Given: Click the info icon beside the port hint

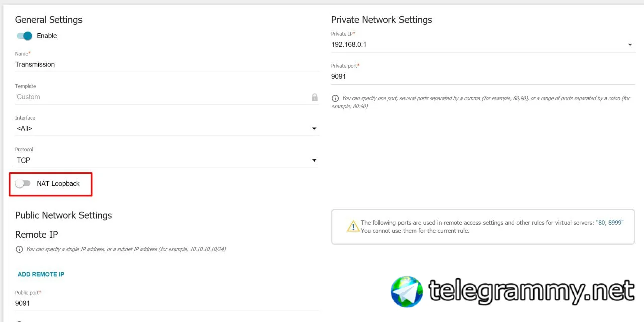Looking at the screenshot, I should [x=335, y=99].
